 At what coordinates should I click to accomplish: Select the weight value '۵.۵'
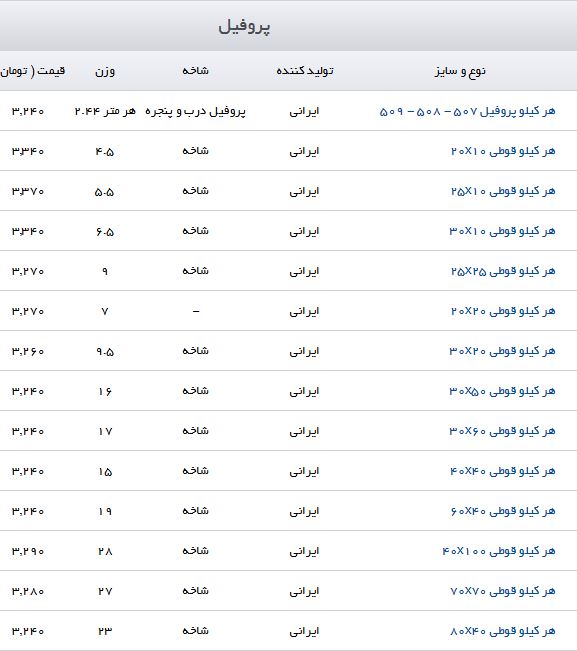[x=105, y=192]
